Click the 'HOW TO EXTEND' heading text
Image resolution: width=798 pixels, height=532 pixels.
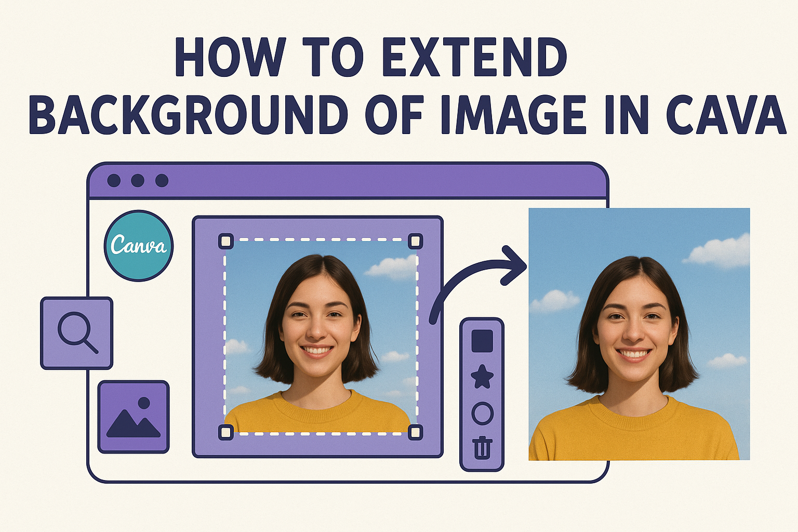(x=371, y=57)
